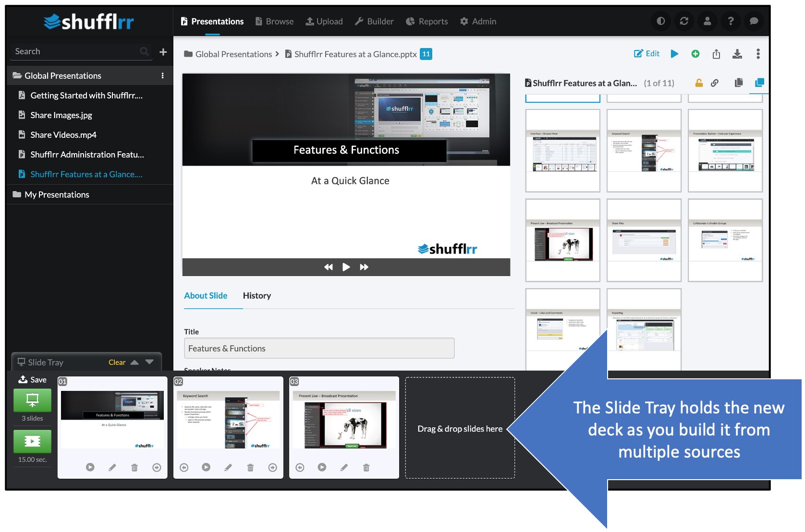Click the Slide Tray down arrow
Image resolution: width=805 pixels, height=532 pixels.
pos(149,363)
